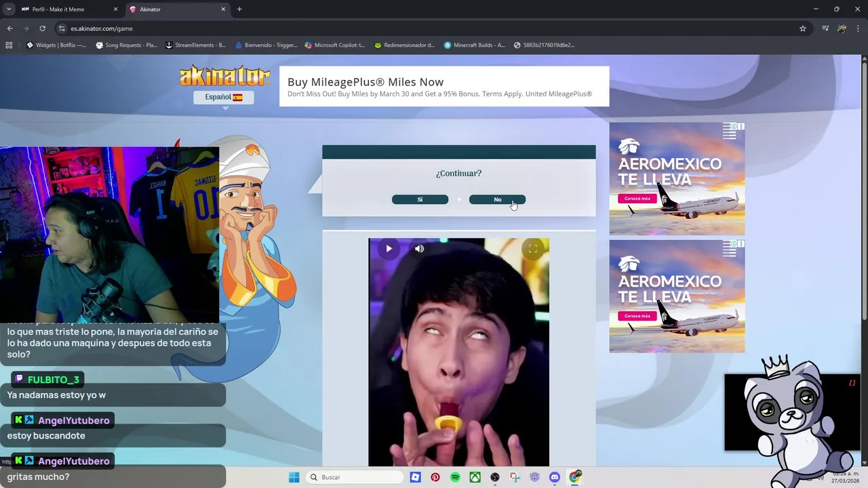Open the tab search dropdown arrow
This screenshot has height=488, width=868.
[8, 9]
